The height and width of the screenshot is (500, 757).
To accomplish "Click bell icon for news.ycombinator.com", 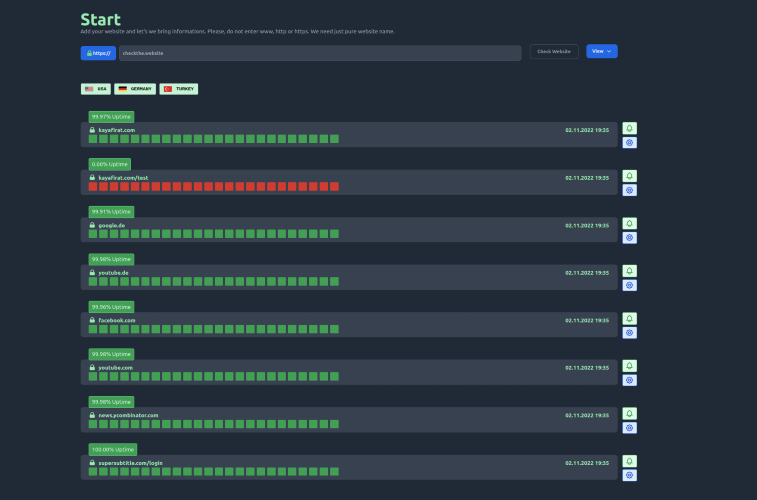I will coord(629,414).
